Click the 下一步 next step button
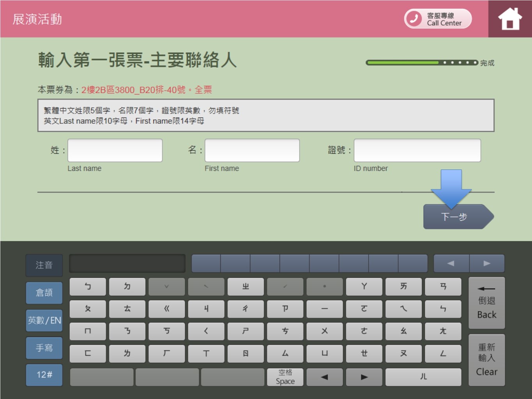This screenshot has width=532, height=399. [454, 217]
